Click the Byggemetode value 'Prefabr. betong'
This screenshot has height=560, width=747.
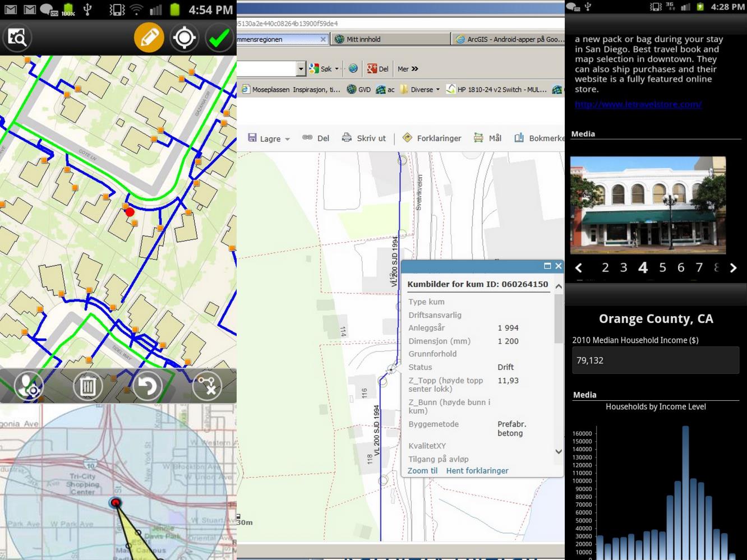click(x=511, y=428)
